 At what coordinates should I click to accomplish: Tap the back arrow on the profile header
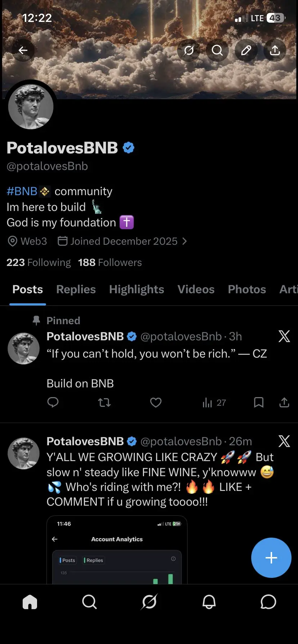point(23,50)
